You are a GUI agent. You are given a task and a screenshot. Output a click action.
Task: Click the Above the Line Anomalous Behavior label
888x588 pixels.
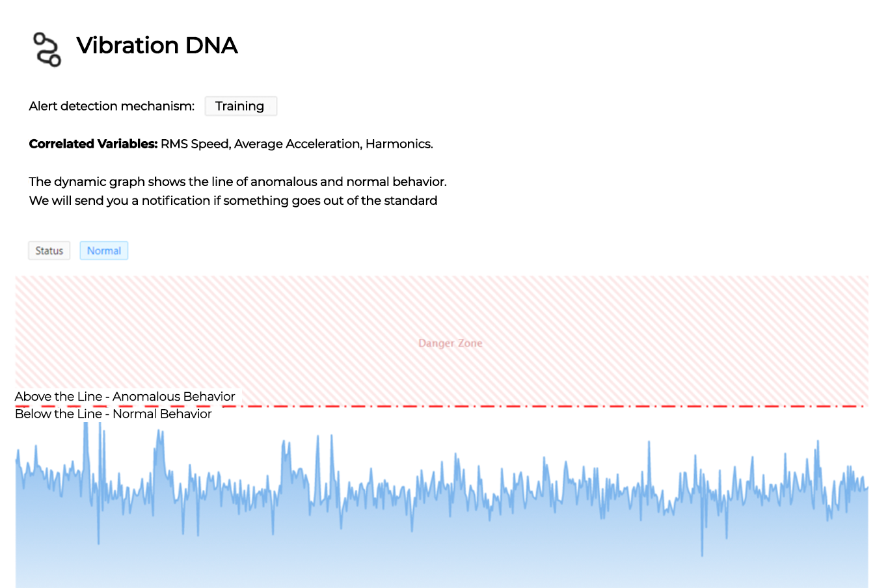coord(125,397)
